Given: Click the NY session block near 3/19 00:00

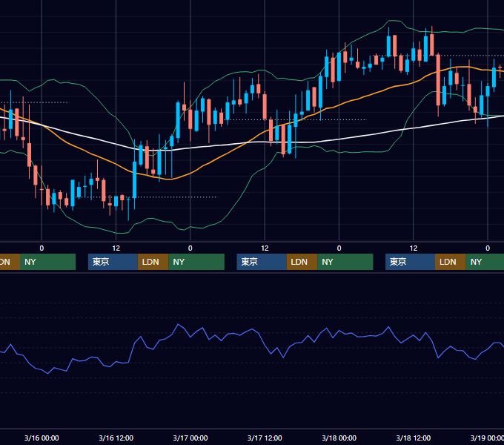Looking at the screenshot, I should (x=485, y=262).
